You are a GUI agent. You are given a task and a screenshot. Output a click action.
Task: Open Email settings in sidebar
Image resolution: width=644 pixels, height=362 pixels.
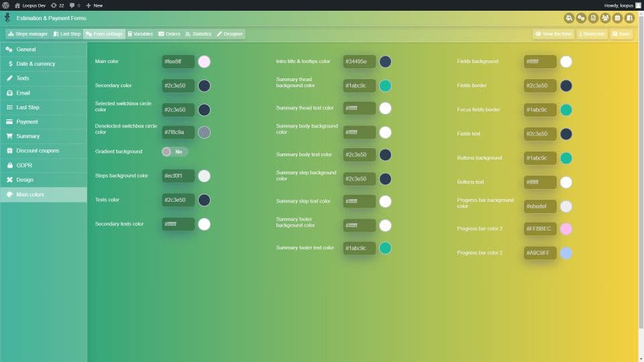pos(44,93)
